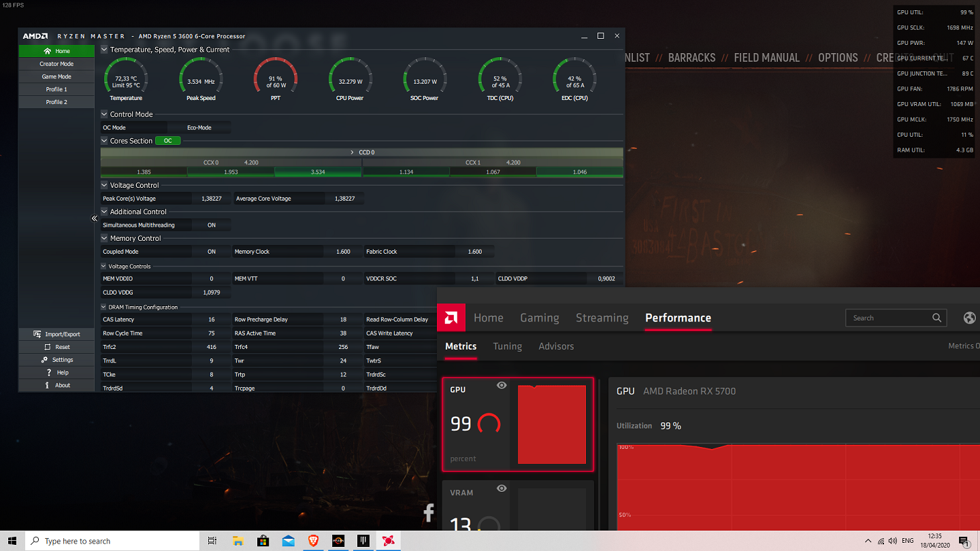
Task: Toggle Simultaneous Multithreading ON value
Action: (x=212, y=225)
